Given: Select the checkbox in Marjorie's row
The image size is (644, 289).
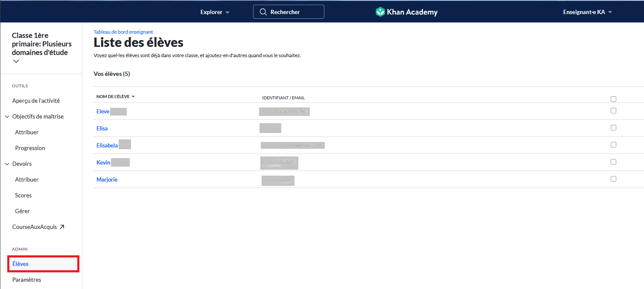Looking at the screenshot, I should point(613,179).
